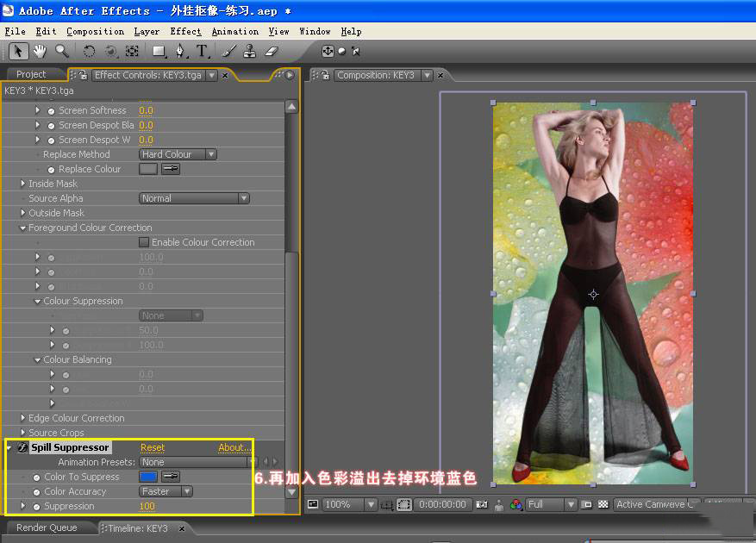Expand the Edge Colour Correction group
This screenshot has height=543, width=756.
(x=22, y=418)
